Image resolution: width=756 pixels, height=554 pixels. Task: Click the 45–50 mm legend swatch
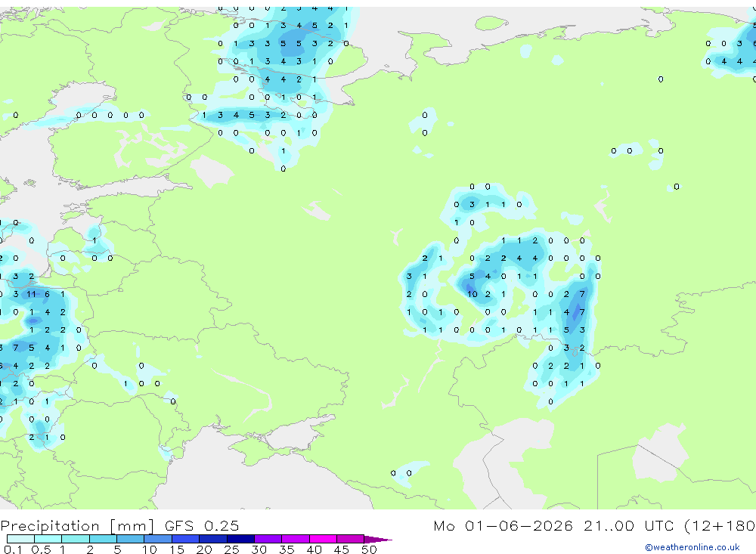click(351, 539)
